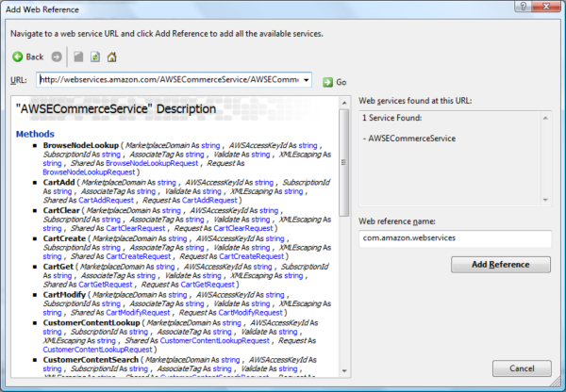566x392 pixels.
Task: Click the Help question mark button
Action: tap(524, 6)
